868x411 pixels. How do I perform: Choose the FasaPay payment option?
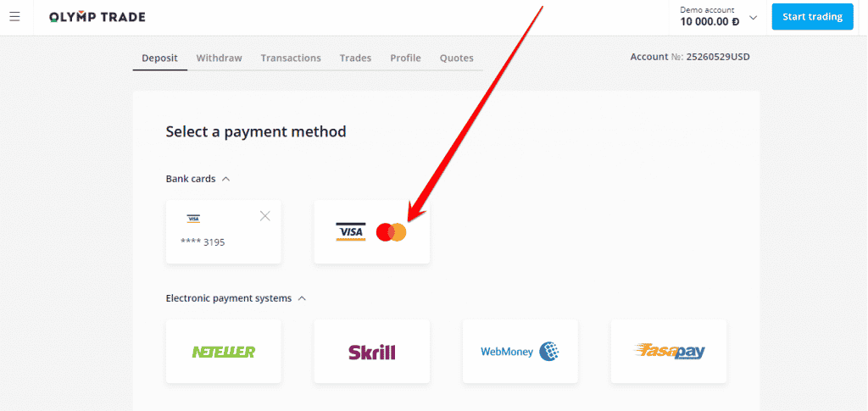pos(668,352)
